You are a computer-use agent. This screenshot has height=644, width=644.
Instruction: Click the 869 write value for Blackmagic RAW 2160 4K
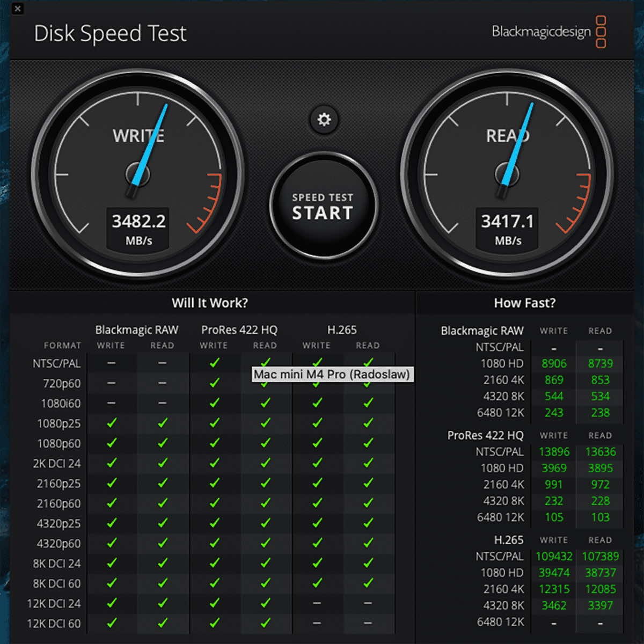pos(554,380)
